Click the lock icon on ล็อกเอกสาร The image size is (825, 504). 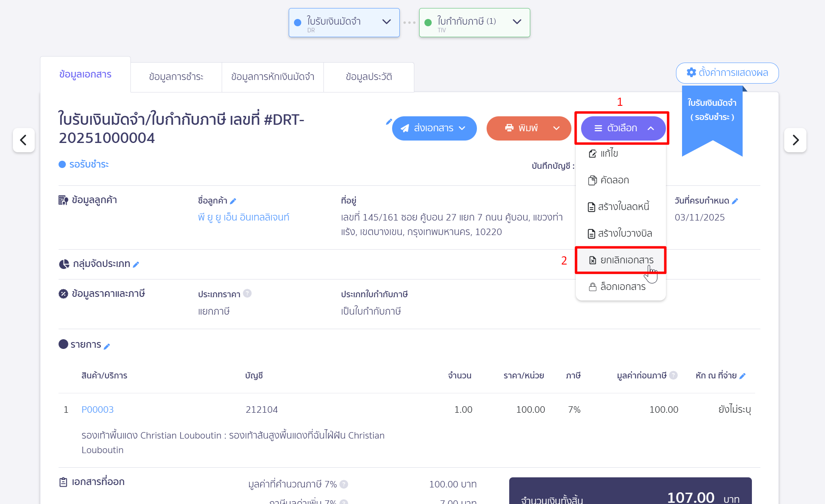[x=592, y=287]
